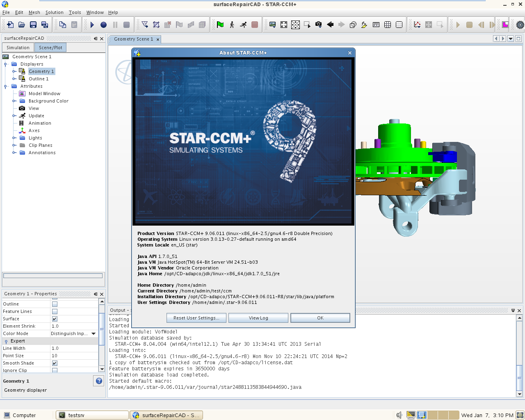Click the Reset User Settings button
Screen dimensions: 525x420
point(196,318)
